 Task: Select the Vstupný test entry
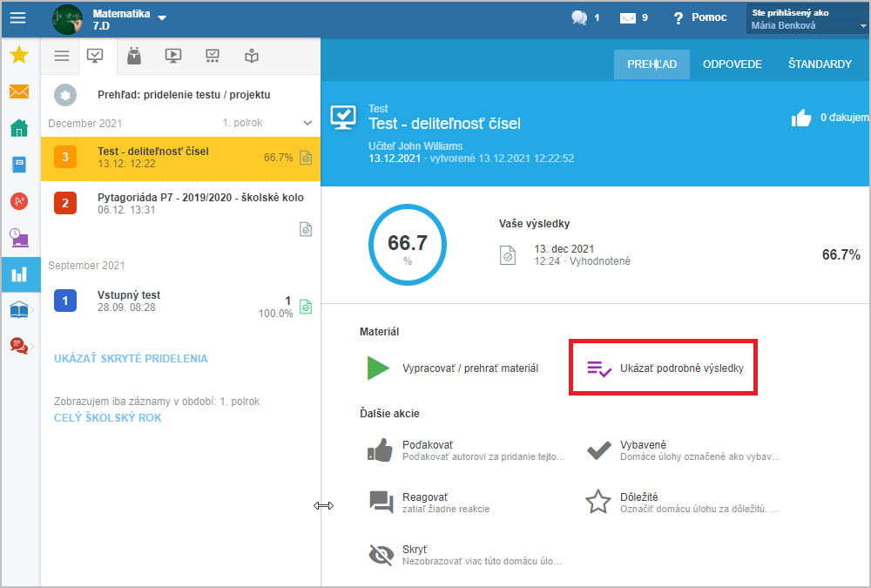174,301
